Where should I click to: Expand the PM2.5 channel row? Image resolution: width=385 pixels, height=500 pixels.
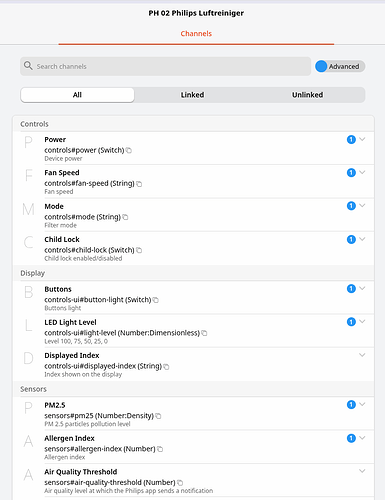pyautogui.click(x=362, y=404)
